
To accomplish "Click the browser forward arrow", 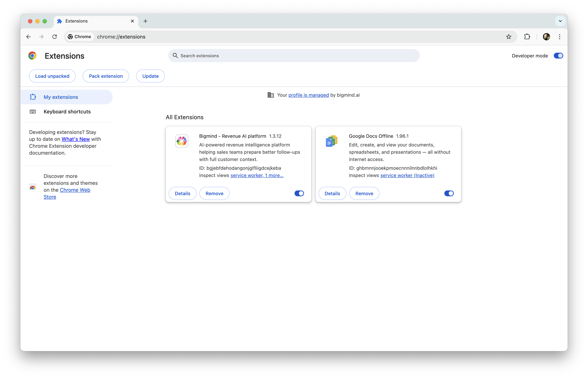I will [x=41, y=37].
